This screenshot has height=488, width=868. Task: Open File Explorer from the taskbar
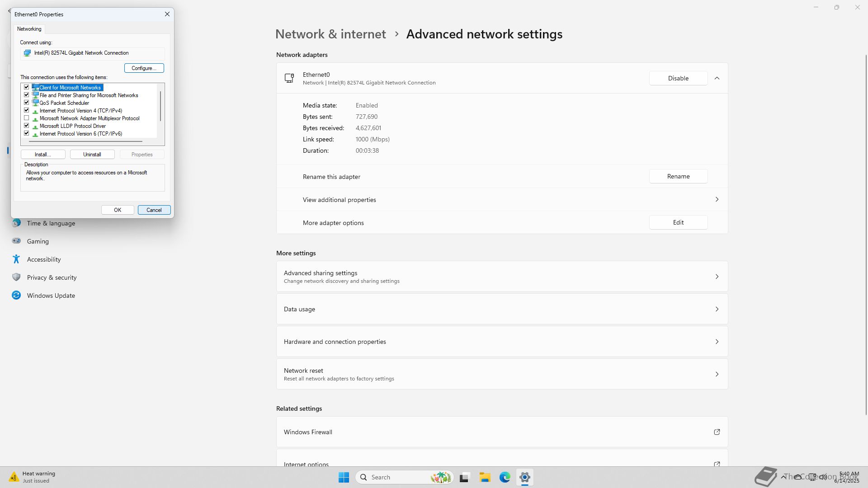click(x=485, y=477)
